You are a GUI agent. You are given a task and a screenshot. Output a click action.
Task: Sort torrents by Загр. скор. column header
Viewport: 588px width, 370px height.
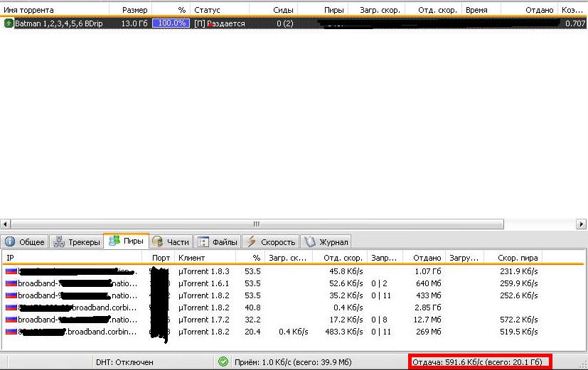377,10
